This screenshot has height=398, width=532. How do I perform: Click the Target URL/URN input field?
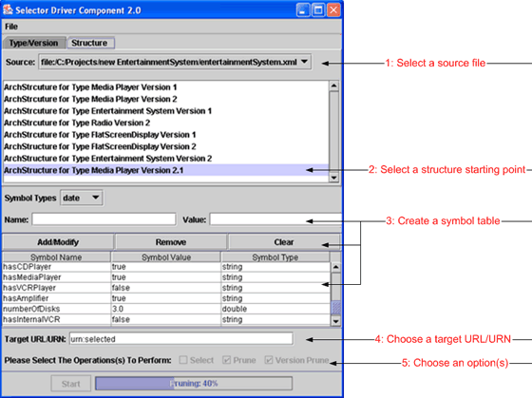pyautogui.click(x=181, y=339)
